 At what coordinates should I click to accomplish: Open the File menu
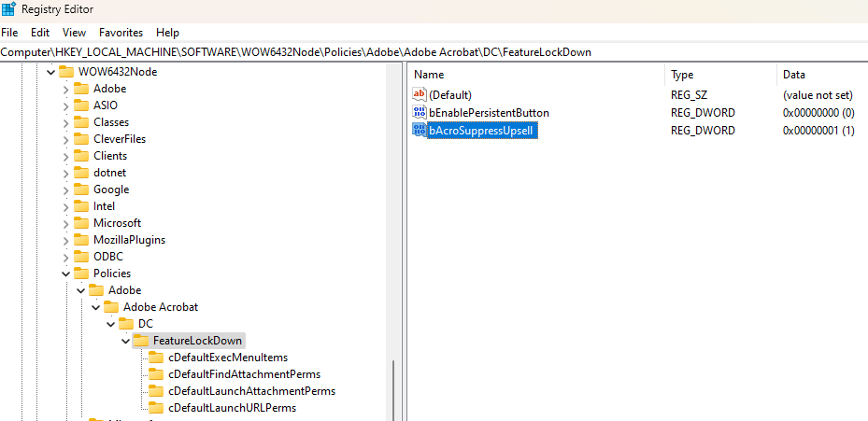coord(9,32)
